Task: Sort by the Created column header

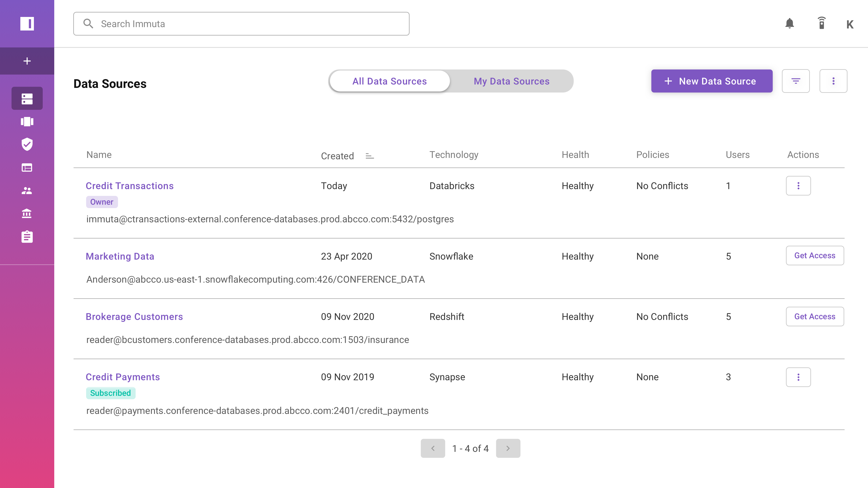Action: 337,156
